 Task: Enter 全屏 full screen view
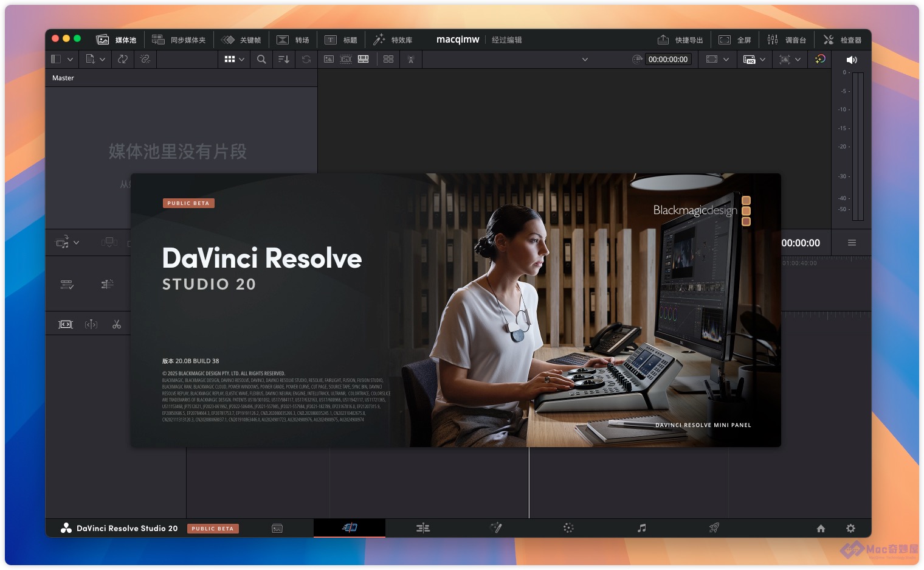point(735,40)
